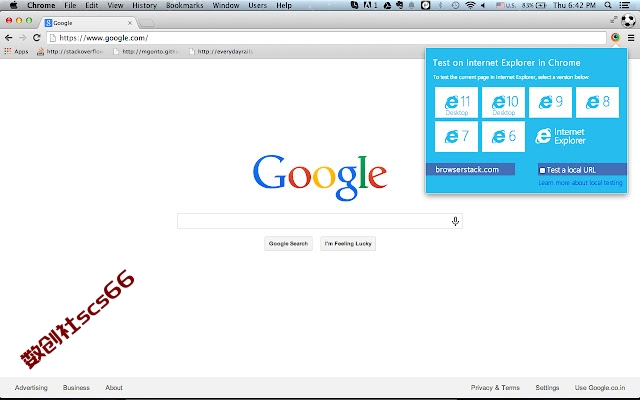This screenshot has width=640, height=400.
Task: Open the Apple menu
Action: tap(13, 5)
